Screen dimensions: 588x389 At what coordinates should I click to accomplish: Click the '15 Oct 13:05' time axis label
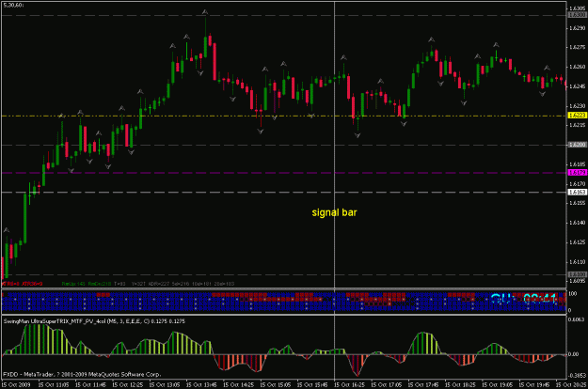pyautogui.click(x=165, y=385)
